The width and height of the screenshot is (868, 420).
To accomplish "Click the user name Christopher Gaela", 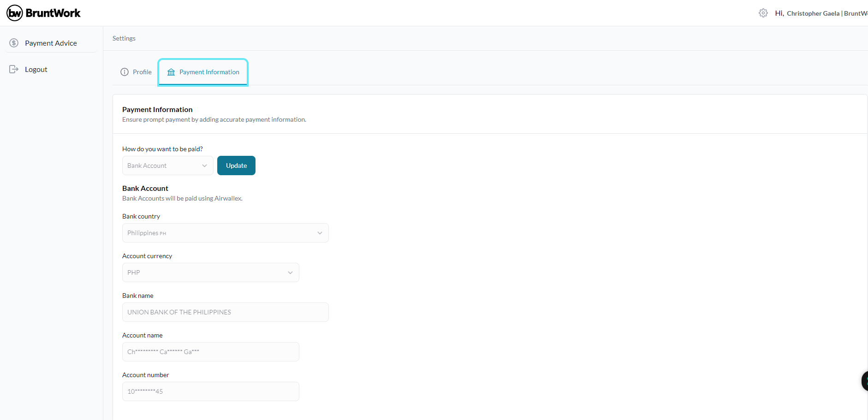I will (x=813, y=13).
